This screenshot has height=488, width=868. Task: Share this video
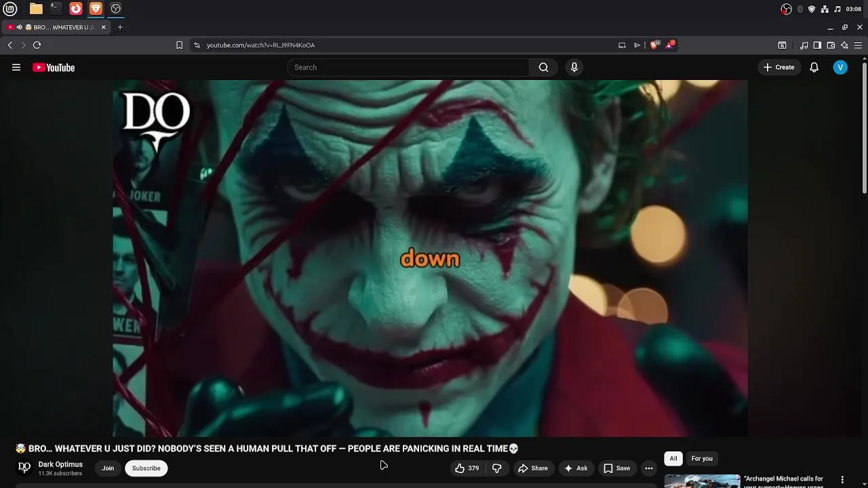click(533, 468)
